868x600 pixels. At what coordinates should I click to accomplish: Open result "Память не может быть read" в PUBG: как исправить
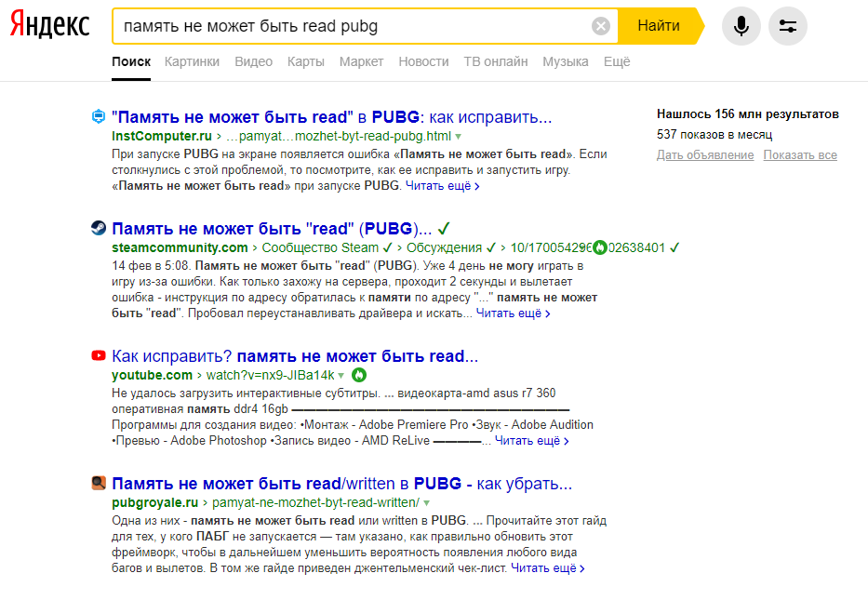(x=331, y=117)
